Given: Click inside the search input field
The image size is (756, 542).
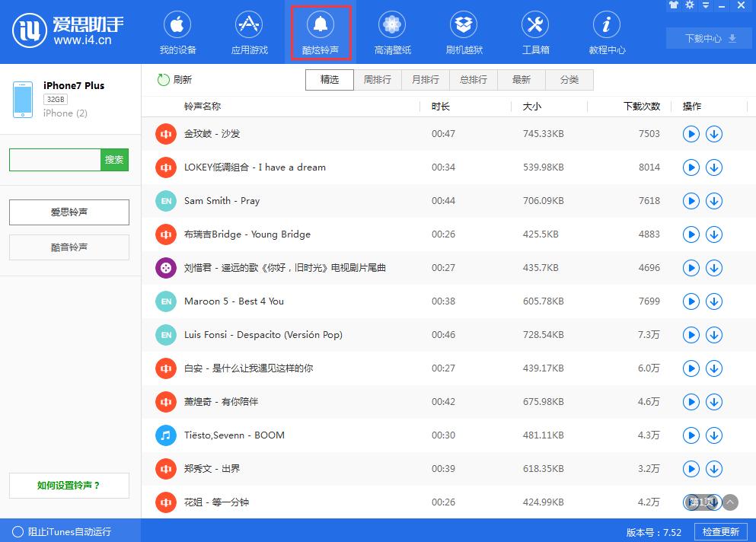Looking at the screenshot, I should tap(53, 160).
